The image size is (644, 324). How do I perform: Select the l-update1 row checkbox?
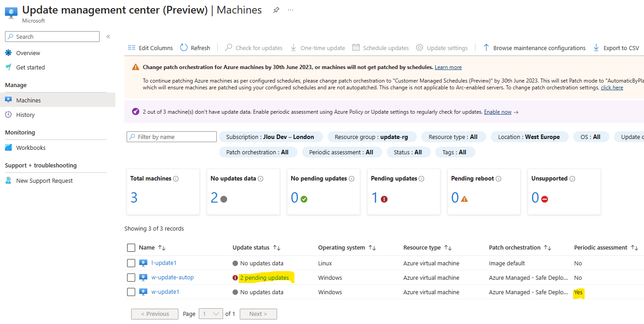131,263
